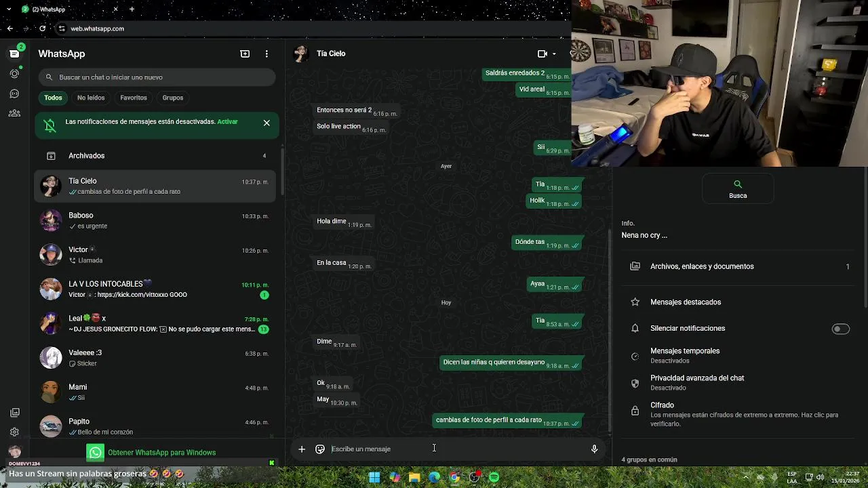Select the Grupos filter tab
This screenshot has width=868, height=488.
point(173,98)
